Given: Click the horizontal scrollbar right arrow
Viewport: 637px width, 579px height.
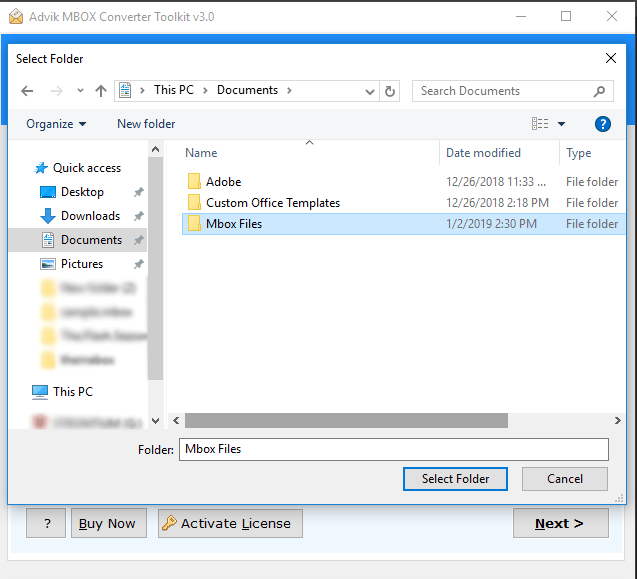Looking at the screenshot, I should (x=618, y=421).
